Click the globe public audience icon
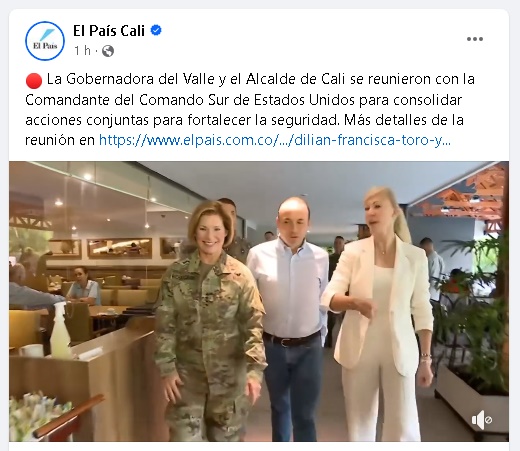The height and width of the screenshot is (451, 520). [x=108, y=51]
